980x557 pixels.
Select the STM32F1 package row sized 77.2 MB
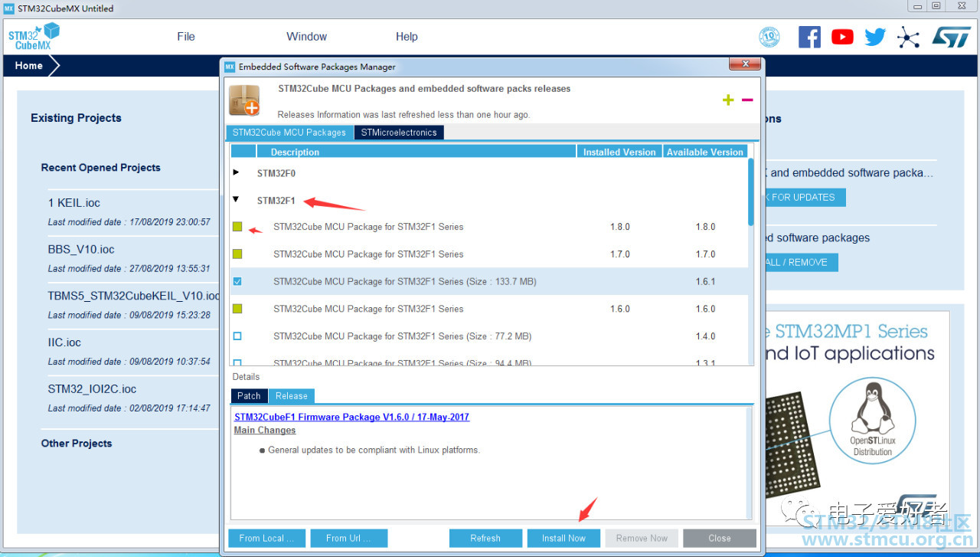pos(489,336)
